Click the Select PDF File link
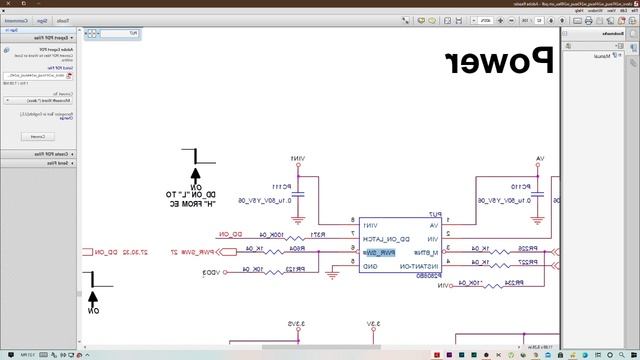640x360 pixels. coord(60,68)
